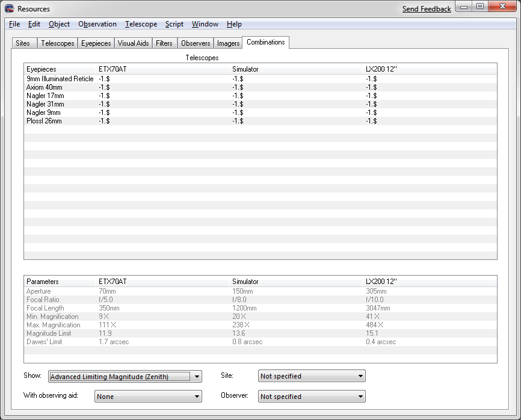Open the With observing aid dropdown
The width and height of the screenshot is (521, 420).
tap(148, 397)
